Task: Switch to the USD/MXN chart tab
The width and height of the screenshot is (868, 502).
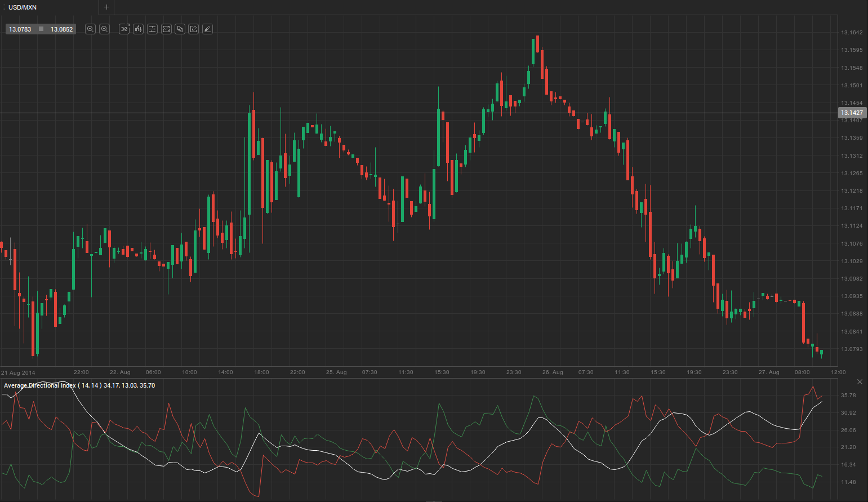Action: click(23, 7)
